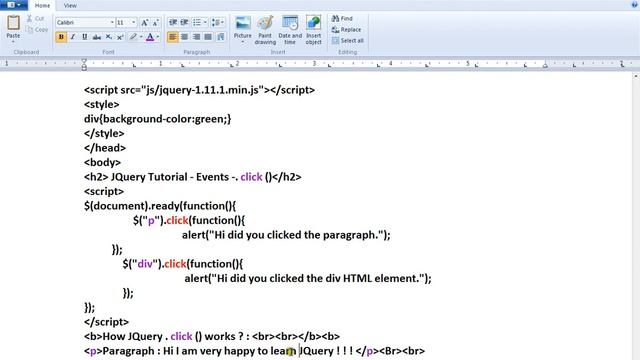This screenshot has width=640, height=360.
Task: Align text right
Action: (196, 37)
